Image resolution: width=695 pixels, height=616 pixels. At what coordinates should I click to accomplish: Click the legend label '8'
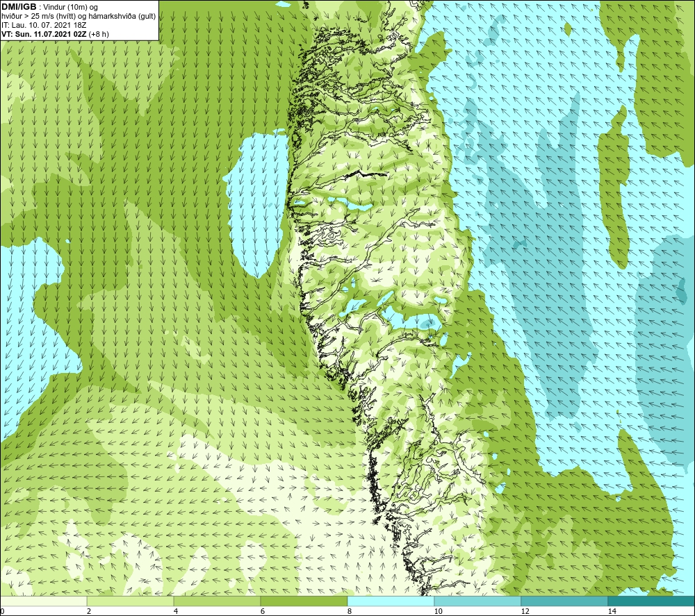(x=350, y=612)
